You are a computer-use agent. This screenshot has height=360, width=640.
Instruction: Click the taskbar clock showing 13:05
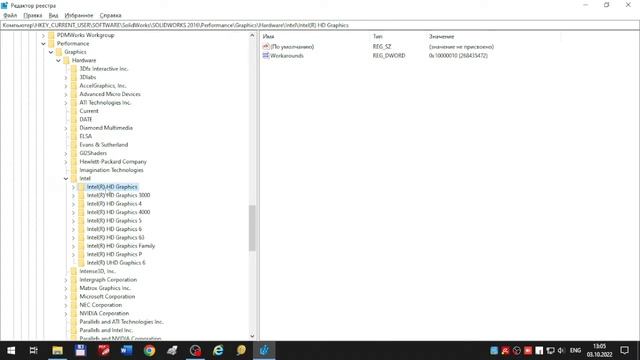point(600,351)
